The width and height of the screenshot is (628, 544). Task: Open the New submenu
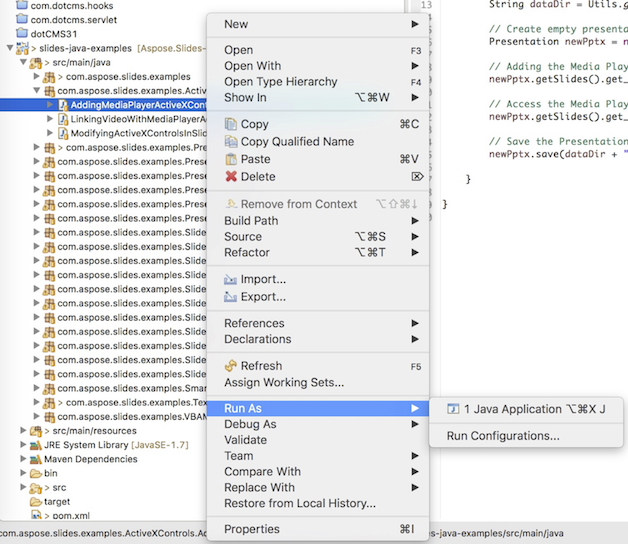318,24
